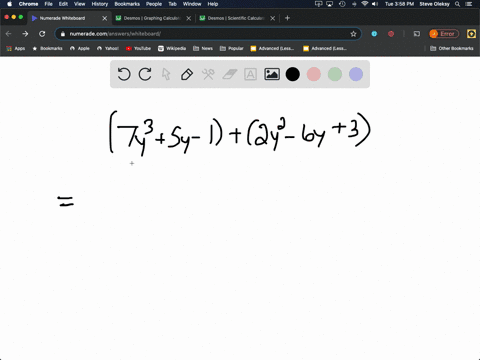Pick the purple pen color
Image resolution: width=480 pixels, height=360 pixels.
tap(356, 74)
